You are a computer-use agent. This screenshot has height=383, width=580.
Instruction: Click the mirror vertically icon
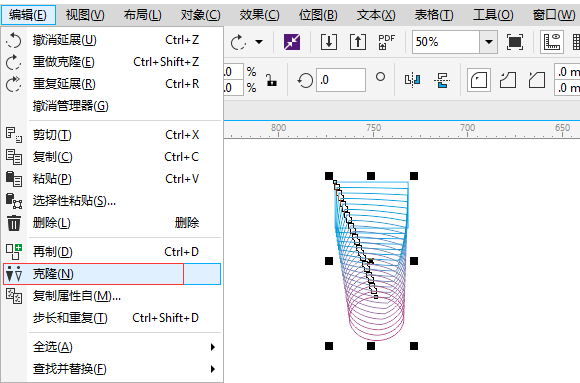click(x=442, y=80)
